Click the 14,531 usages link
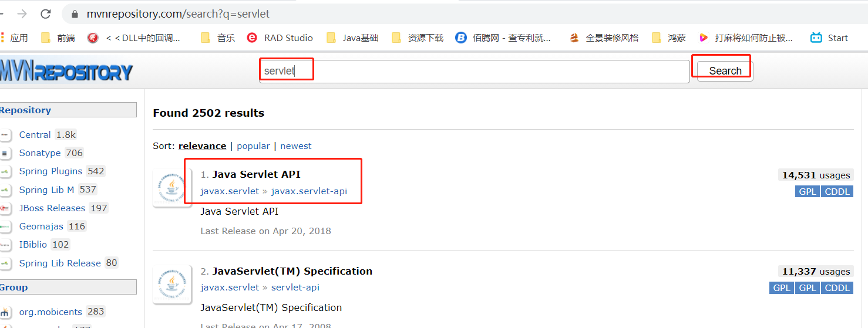Screen dimensions: 868x328 (x=815, y=175)
